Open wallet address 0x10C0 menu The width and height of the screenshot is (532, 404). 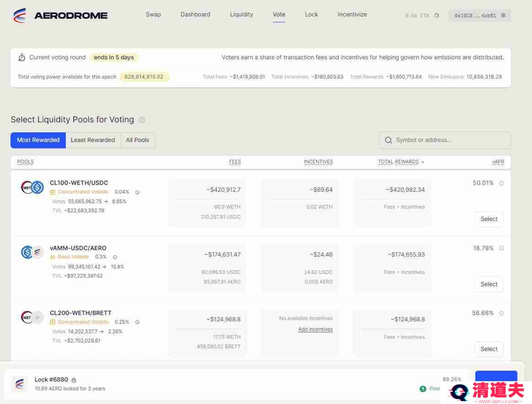click(475, 16)
